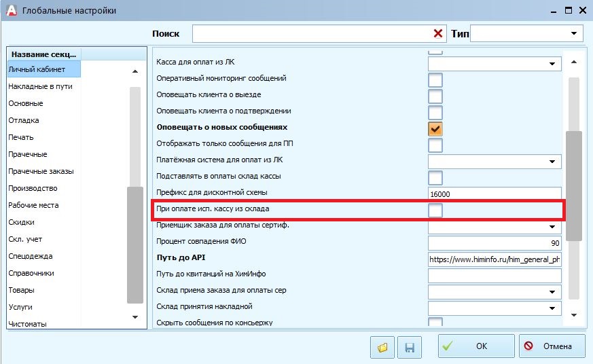Click the 'Путь до API' URL field
The height and width of the screenshot is (364, 593).
(495, 259)
